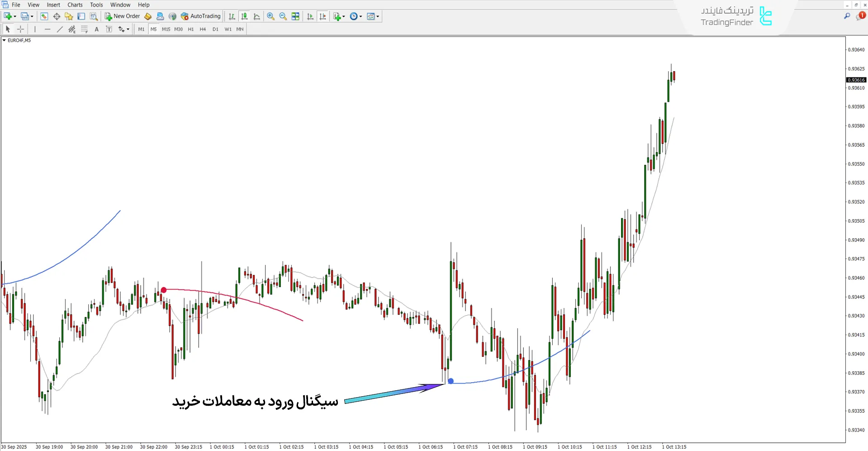Viewport: 868px width, 451px height.
Task: Open the Indicators list dropdown
Action: tap(338, 16)
